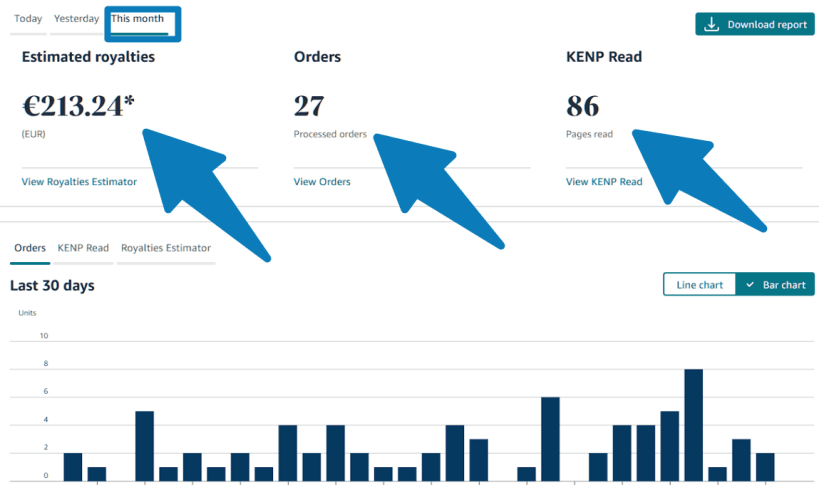Image resolution: width=819 pixels, height=485 pixels.
Task: Select the Yesterday time range tab
Action: pyautogui.click(x=76, y=19)
